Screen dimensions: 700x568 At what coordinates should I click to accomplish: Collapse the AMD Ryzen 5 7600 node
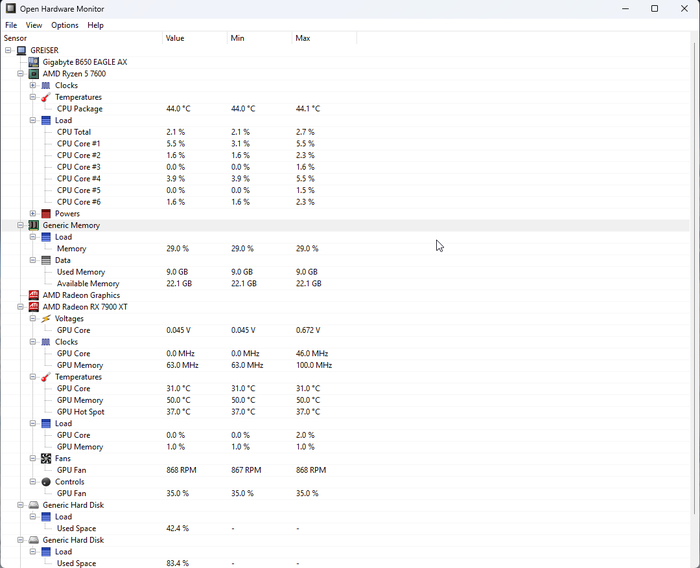tap(20, 74)
